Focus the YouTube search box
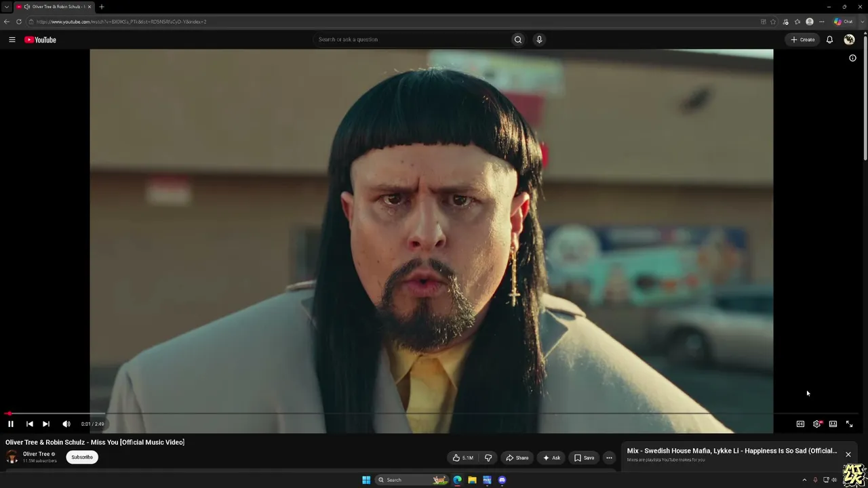The height and width of the screenshot is (488, 868). coord(412,39)
